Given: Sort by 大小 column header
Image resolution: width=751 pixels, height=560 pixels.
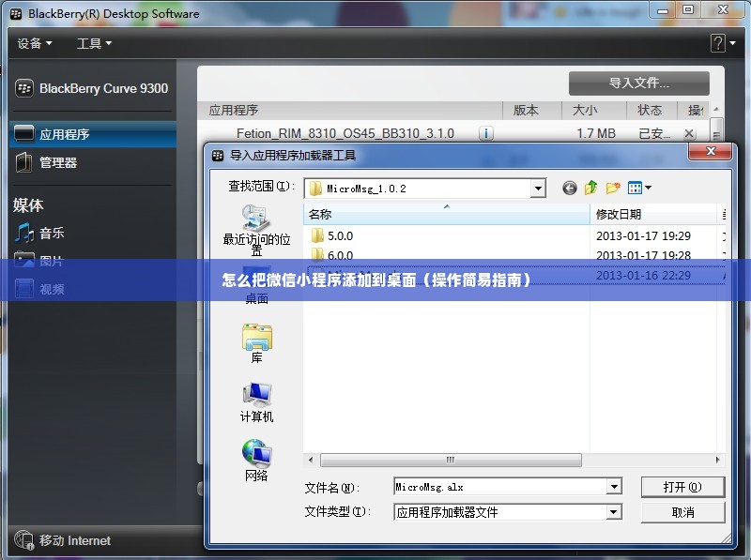Looking at the screenshot, I should click(x=594, y=111).
